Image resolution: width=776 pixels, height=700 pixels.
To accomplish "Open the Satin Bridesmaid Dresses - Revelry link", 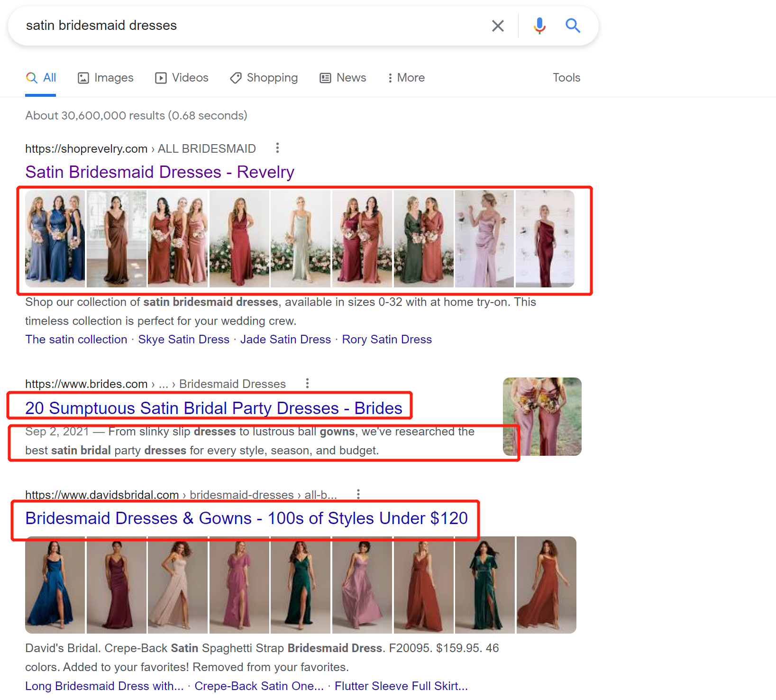I will 160,172.
